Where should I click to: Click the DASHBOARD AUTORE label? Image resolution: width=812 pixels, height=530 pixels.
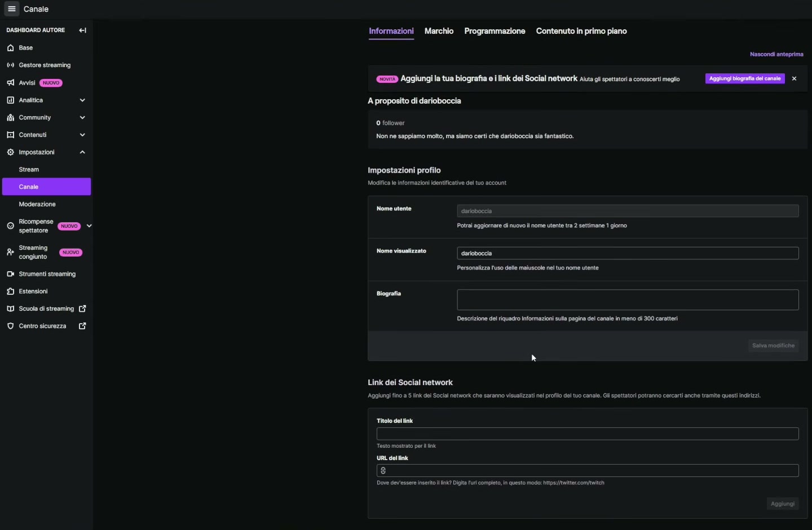tap(36, 30)
